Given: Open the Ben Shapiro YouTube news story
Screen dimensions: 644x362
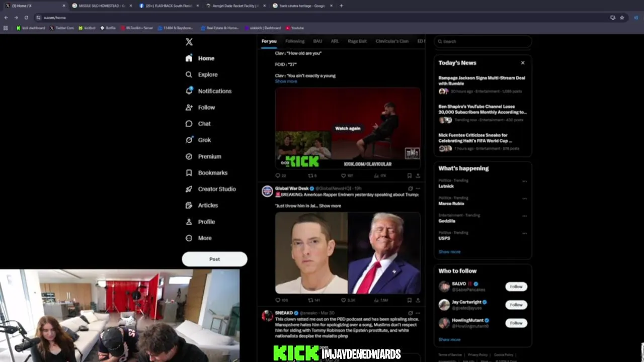Looking at the screenshot, I should tap(482, 113).
